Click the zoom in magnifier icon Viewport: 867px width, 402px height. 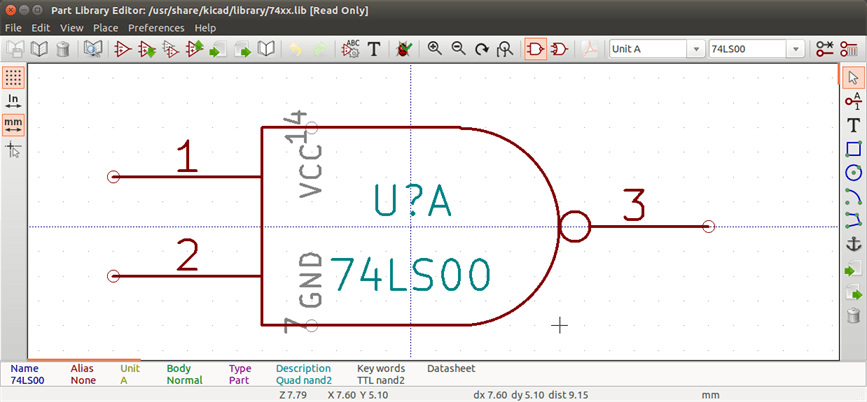point(434,48)
